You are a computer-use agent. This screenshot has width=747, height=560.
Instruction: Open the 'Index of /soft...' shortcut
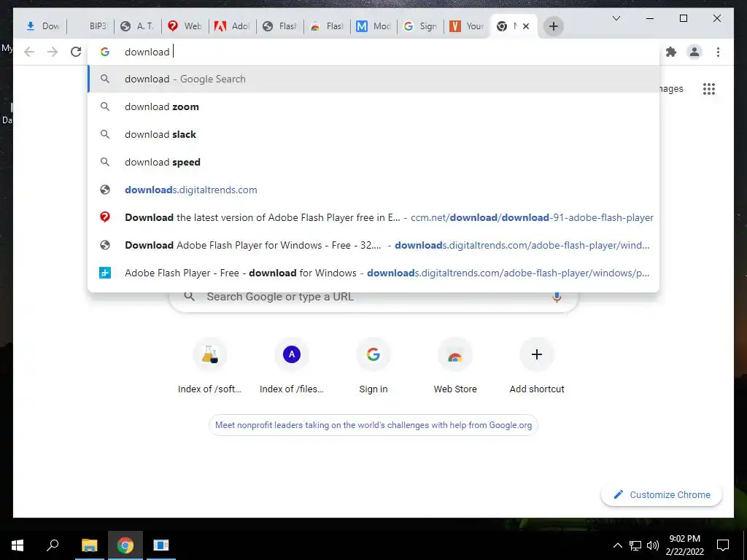click(x=209, y=366)
